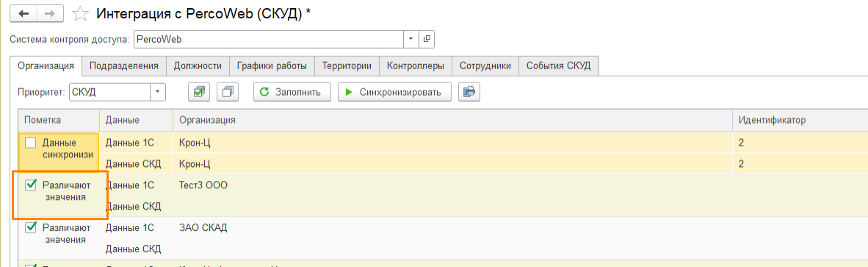
Task: Click the Заполнить button
Action: coord(292,92)
